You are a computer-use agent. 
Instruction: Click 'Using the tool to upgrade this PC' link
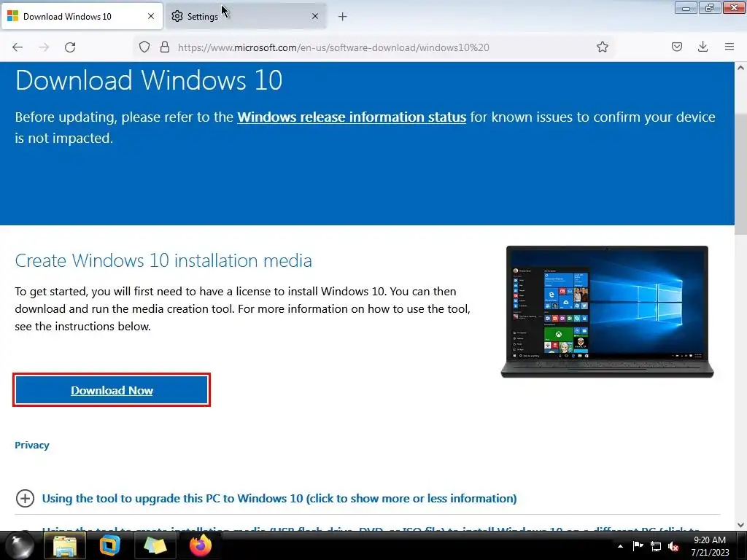click(x=279, y=498)
